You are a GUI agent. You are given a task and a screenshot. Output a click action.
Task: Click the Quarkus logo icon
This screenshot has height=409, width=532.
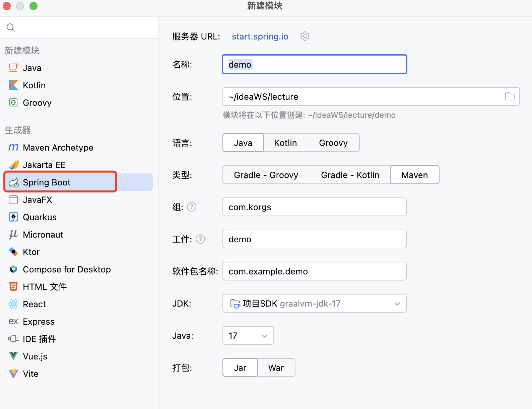point(13,217)
